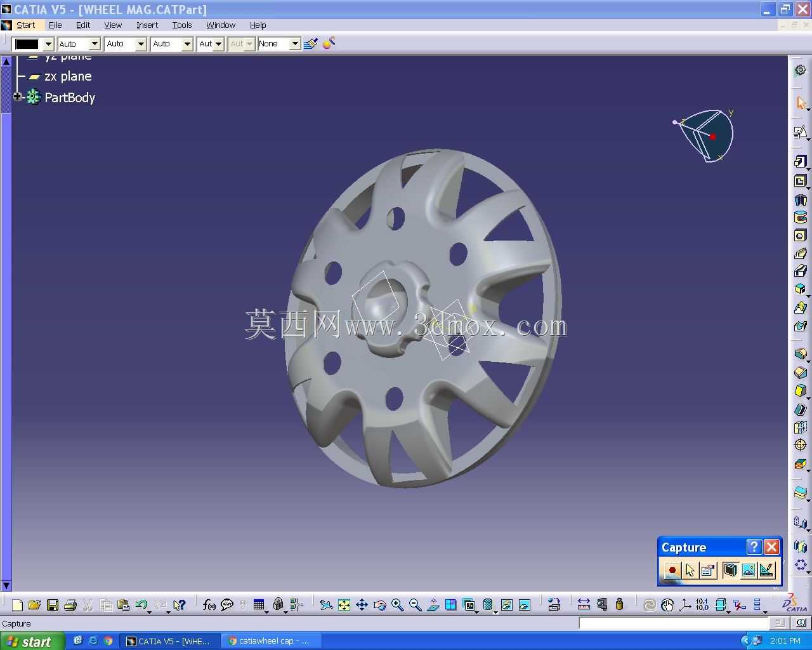This screenshot has width=812, height=650.
Task: Click the Swap Visible Space icon
Action: click(x=525, y=605)
